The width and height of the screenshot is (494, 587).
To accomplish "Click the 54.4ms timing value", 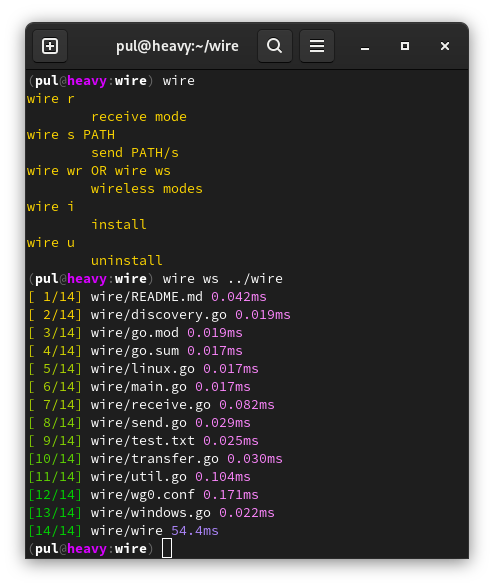I will (195, 530).
